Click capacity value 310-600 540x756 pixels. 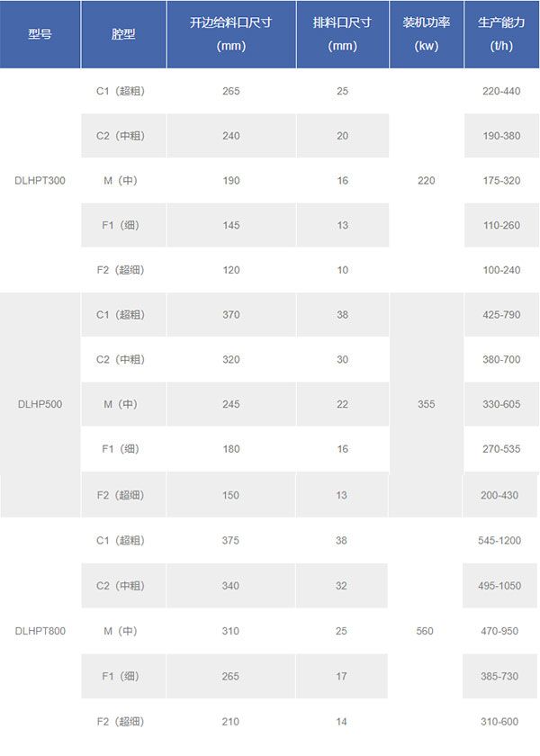(499, 722)
